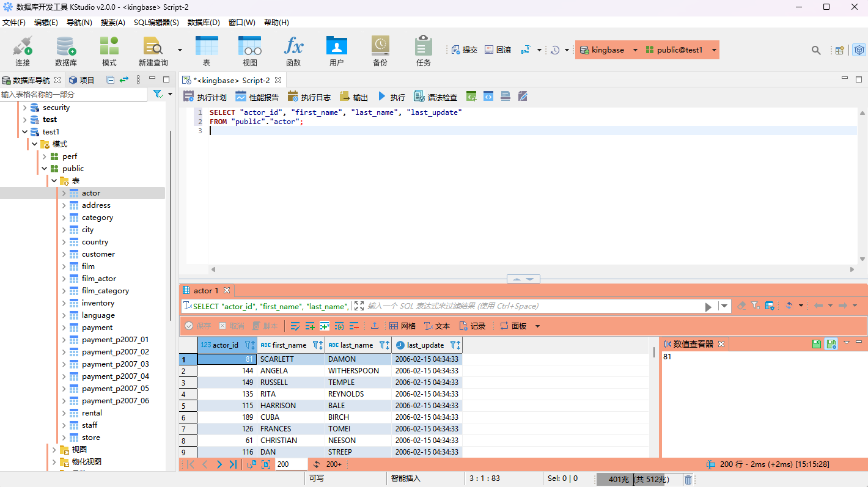This screenshot has width=868, height=487.
Task: Expand the address table tree node
Action: (64, 205)
